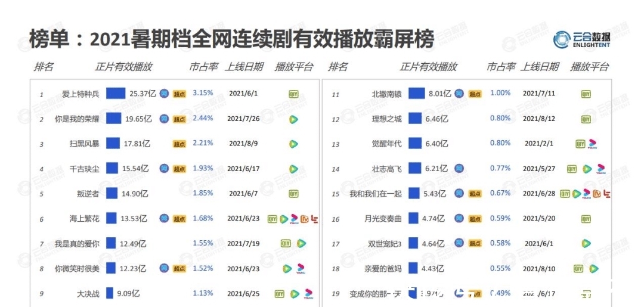
Task: Click iQIYI icon for 我是真的爱你
Action: point(286,243)
